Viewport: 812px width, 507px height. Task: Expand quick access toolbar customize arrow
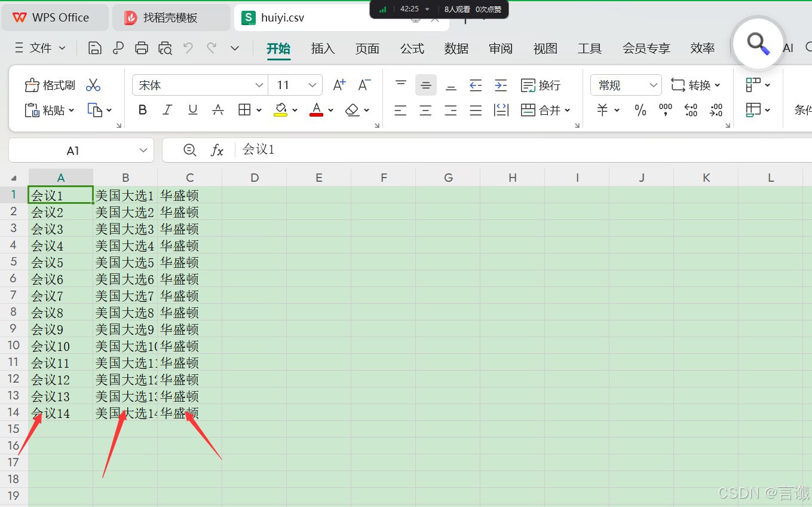[x=235, y=48]
